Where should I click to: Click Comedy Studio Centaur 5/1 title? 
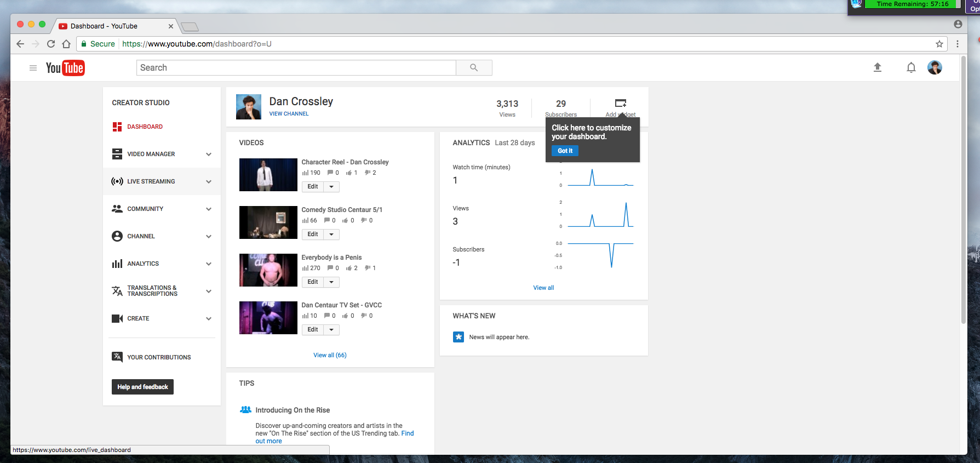click(x=342, y=210)
